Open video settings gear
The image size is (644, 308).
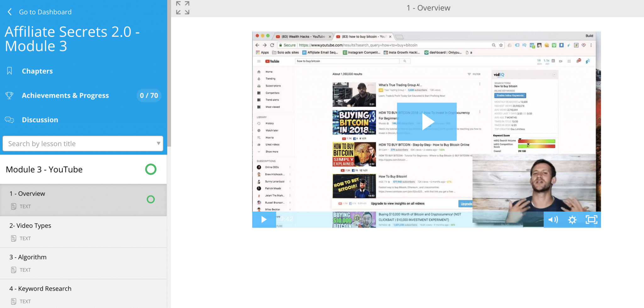[x=572, y=220]
